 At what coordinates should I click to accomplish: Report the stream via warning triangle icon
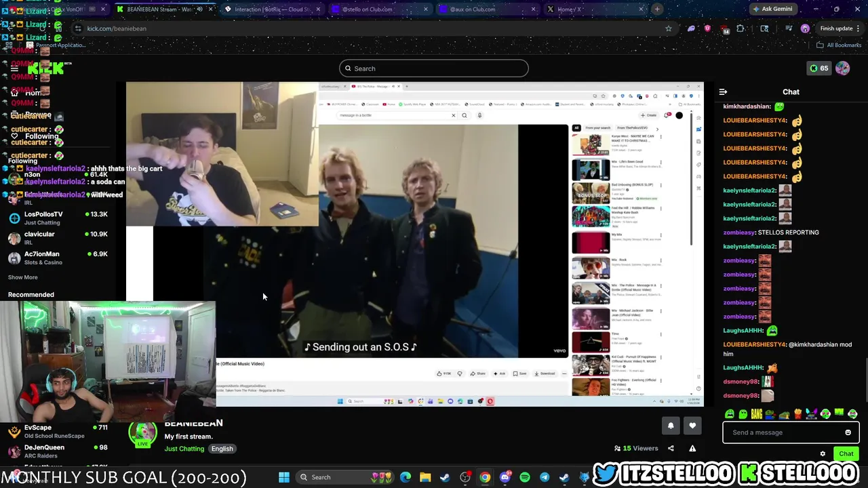(692, 448)
